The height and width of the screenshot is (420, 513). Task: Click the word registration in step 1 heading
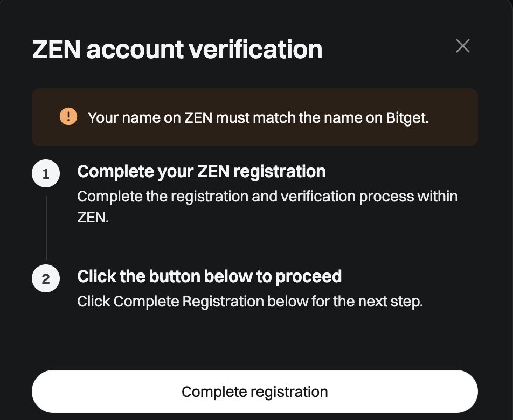[x=279, y=172]
